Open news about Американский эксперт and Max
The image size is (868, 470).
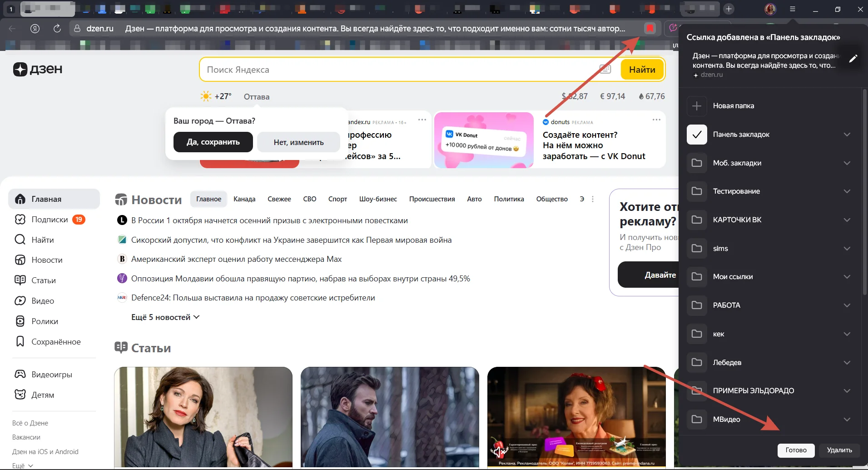(x=236, y=259)
